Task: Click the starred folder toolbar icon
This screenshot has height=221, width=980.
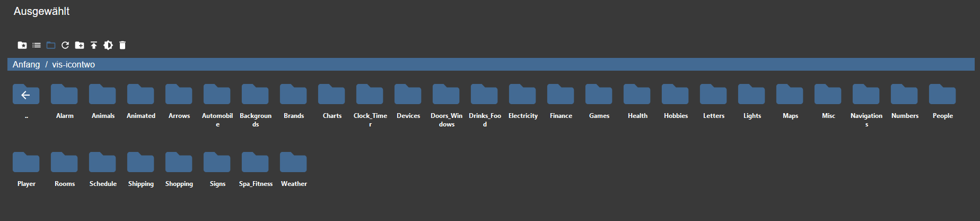Action: tap(22, 45)
